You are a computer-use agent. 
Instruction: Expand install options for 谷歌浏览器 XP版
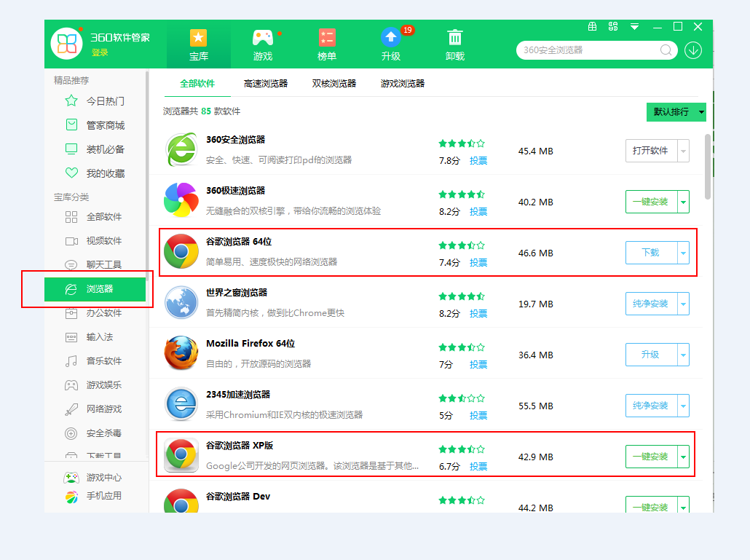[683, 457]
